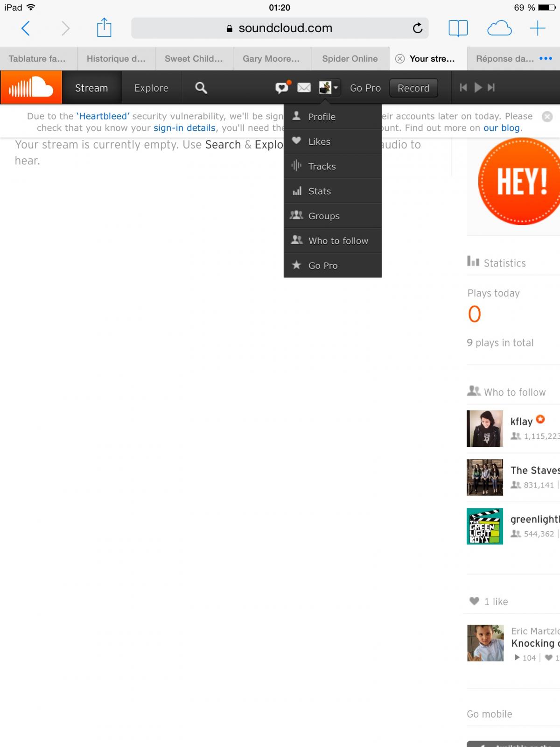Open the 'our blog' link
560x747 pixels.
point(501,128)
